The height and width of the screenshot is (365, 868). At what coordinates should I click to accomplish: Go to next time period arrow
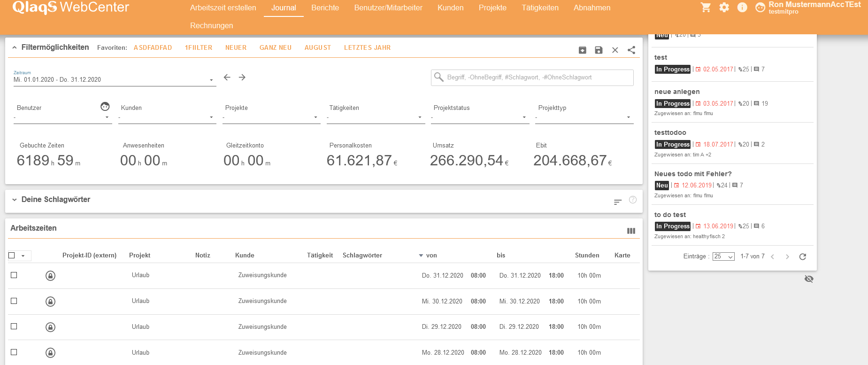click(x=242, y=77)
